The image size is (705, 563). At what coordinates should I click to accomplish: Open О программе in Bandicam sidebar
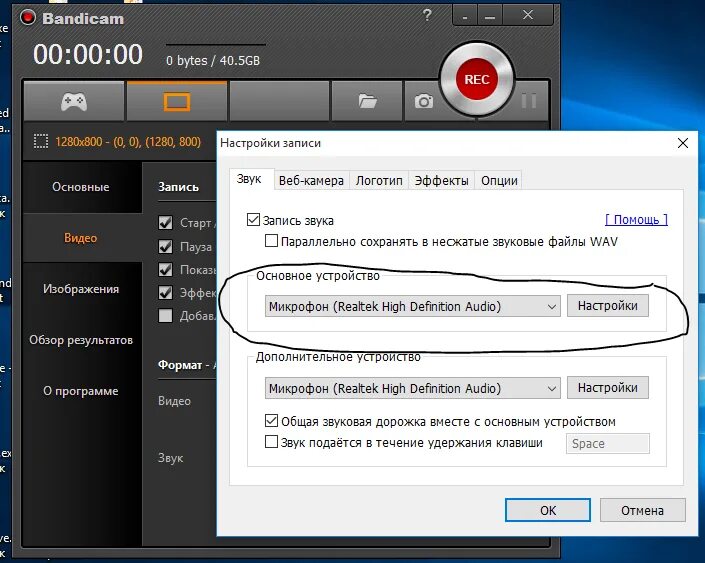pyautogui.click(x=81, y=391)
